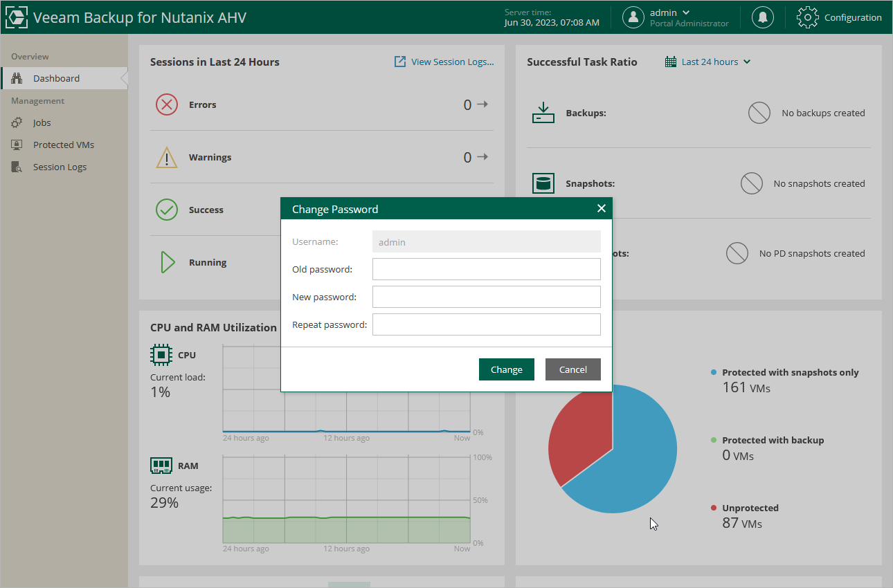Click the RAM memory icon

click(161, 466)
